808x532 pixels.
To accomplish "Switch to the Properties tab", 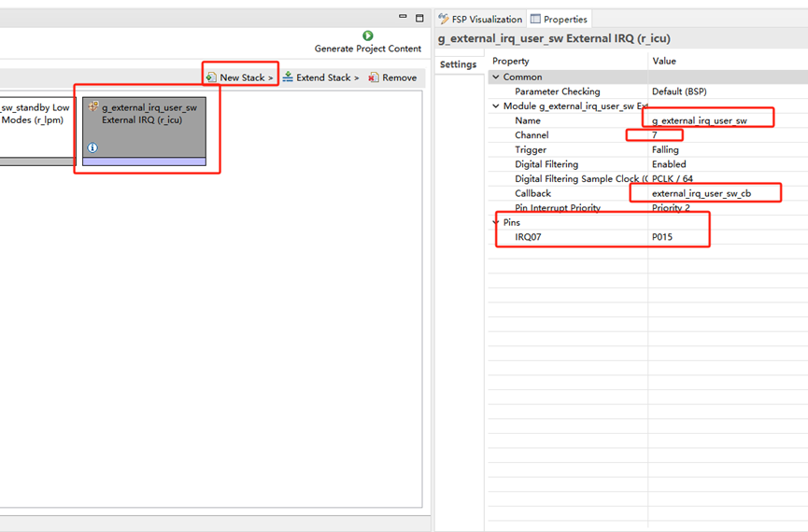I will pyautogui.click(x=560, y=19).
